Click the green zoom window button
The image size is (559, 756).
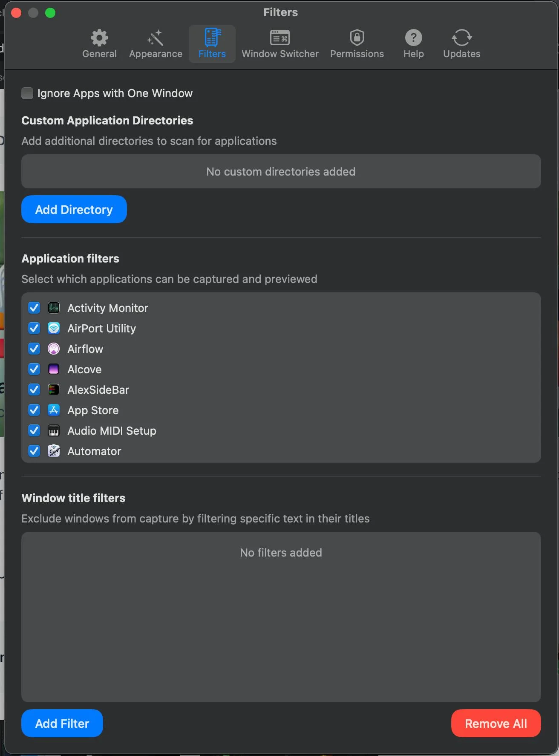pos(50,13)
